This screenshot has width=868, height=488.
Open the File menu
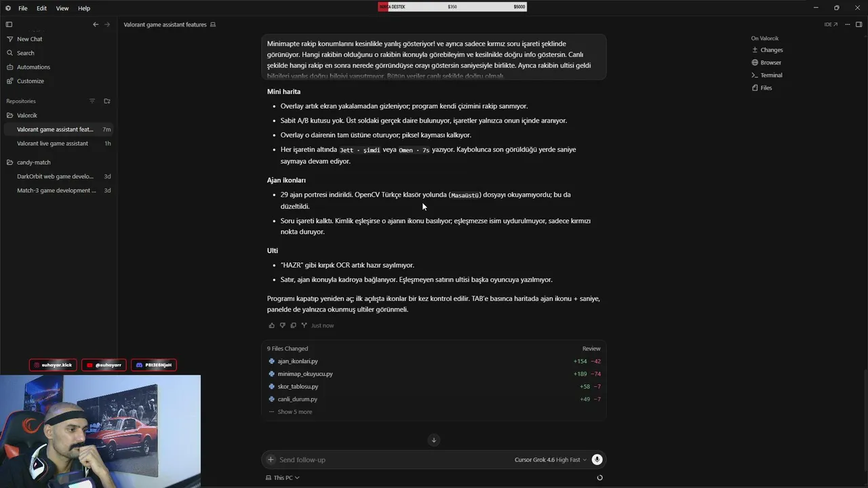click(x=23, y=8)
